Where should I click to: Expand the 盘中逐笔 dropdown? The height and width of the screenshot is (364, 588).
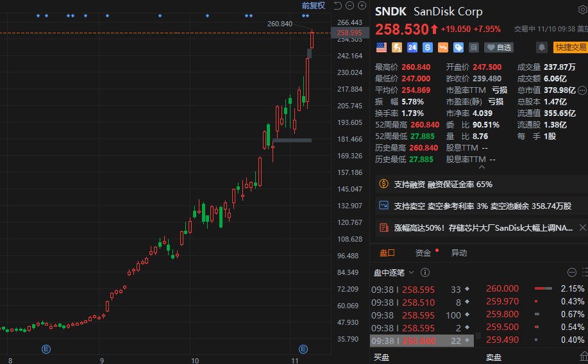pyautogui.click(x=411, y=272)
